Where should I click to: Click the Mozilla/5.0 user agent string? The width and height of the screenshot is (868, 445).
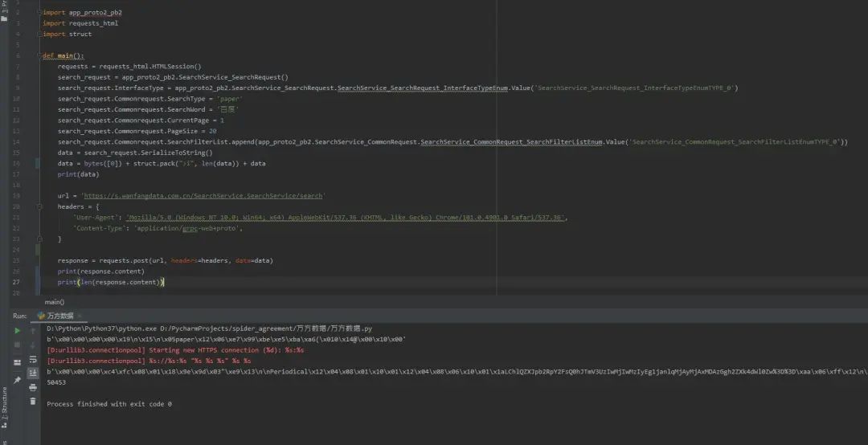[x=346, y=218]
